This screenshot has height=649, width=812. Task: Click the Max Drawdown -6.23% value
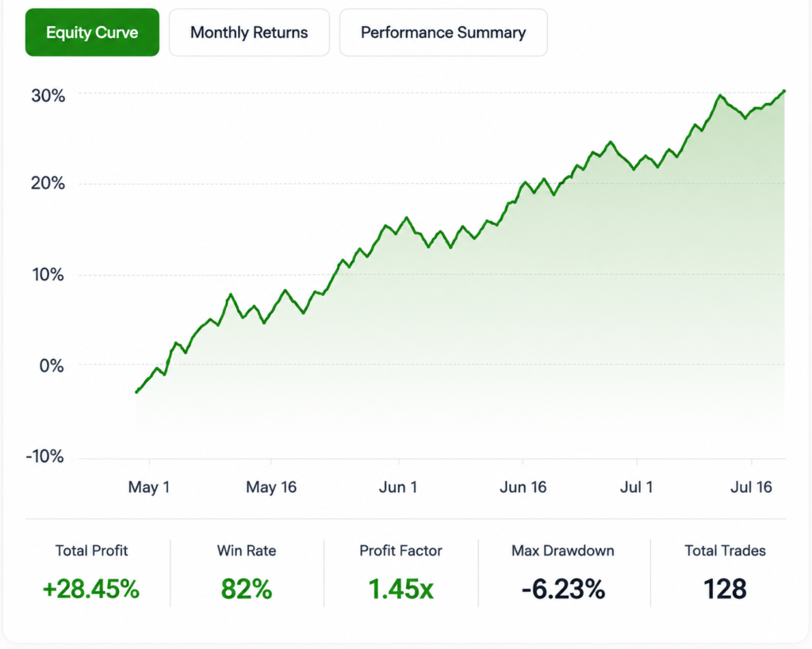pos(563,589)
